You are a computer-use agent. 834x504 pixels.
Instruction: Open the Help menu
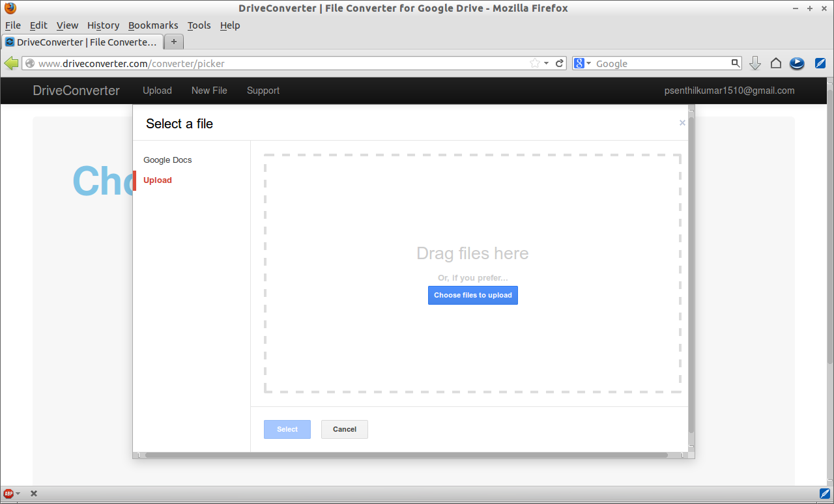pyautogui.click(x=230, y=25)
